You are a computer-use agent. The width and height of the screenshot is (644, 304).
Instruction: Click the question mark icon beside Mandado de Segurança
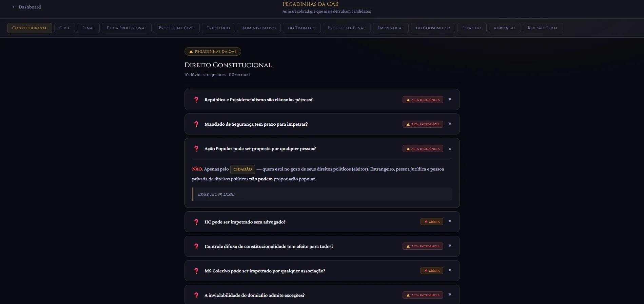pyautogui.click(x=196, y=124)
